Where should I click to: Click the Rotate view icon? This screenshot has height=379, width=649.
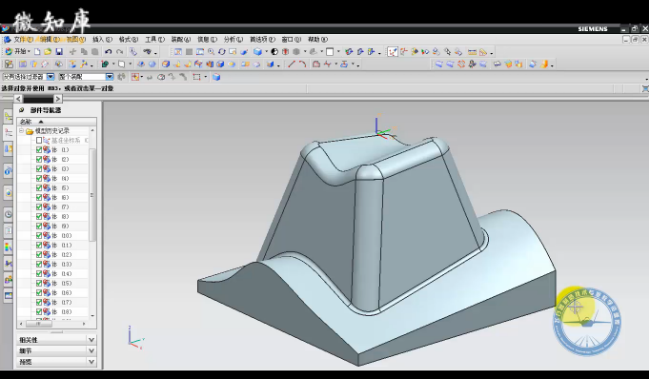pos(222,52)
